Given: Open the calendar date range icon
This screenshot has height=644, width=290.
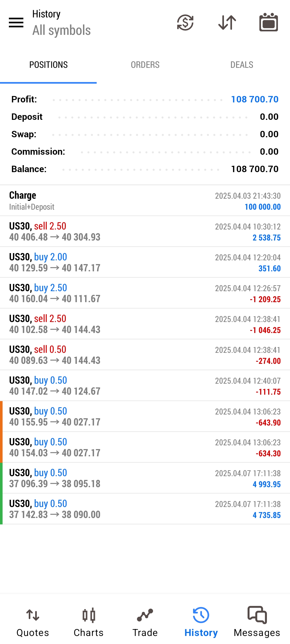Looking at the screenshot, I should click(269, 23).
